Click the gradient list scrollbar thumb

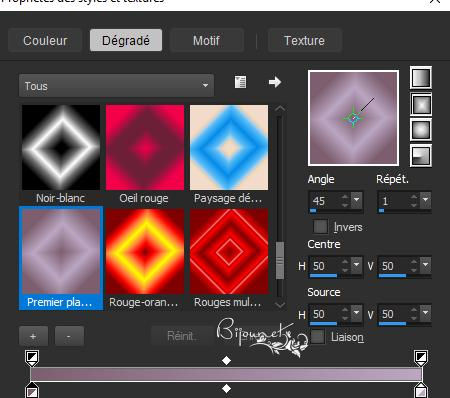(280, 260)
